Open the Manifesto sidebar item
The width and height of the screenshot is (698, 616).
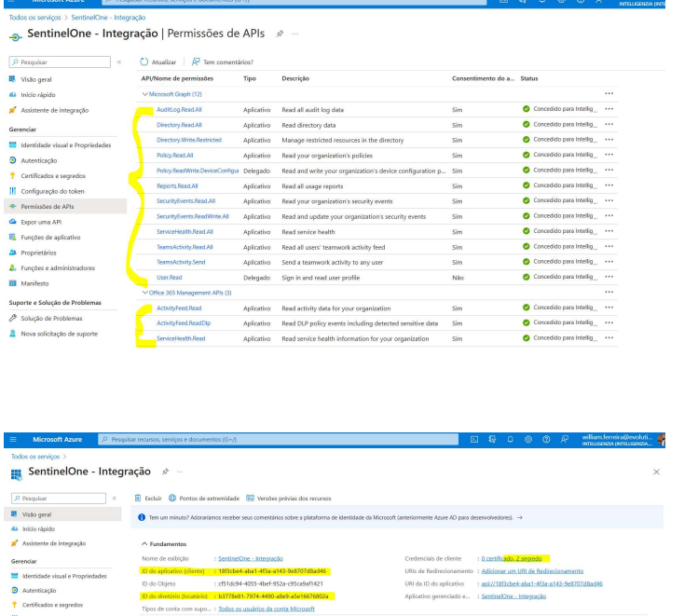coord(34,282)
